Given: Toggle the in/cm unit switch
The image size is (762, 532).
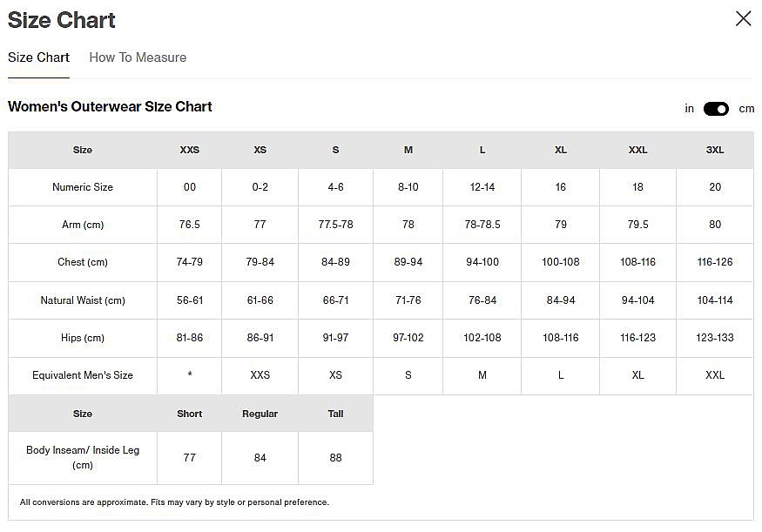Looking at the screenshot, I should [x=716, y=109].
